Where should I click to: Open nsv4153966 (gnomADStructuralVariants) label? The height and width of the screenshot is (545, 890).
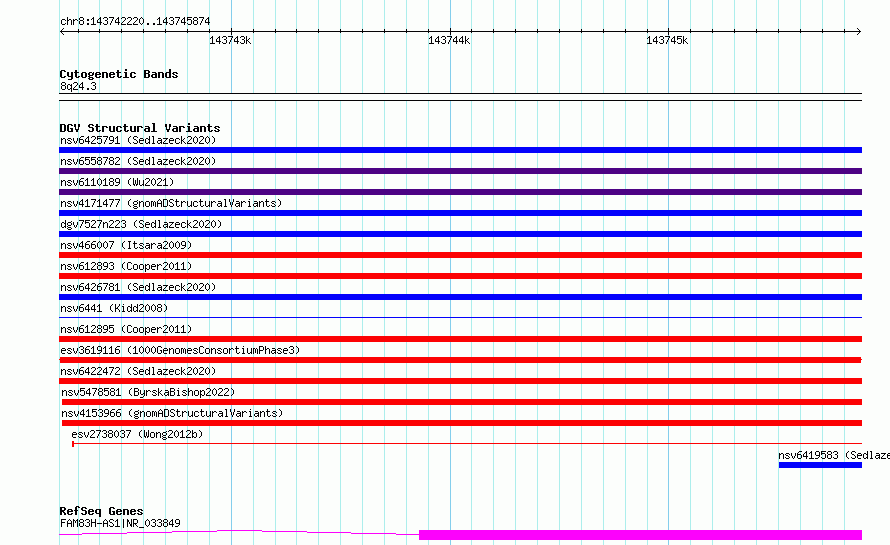172,413
